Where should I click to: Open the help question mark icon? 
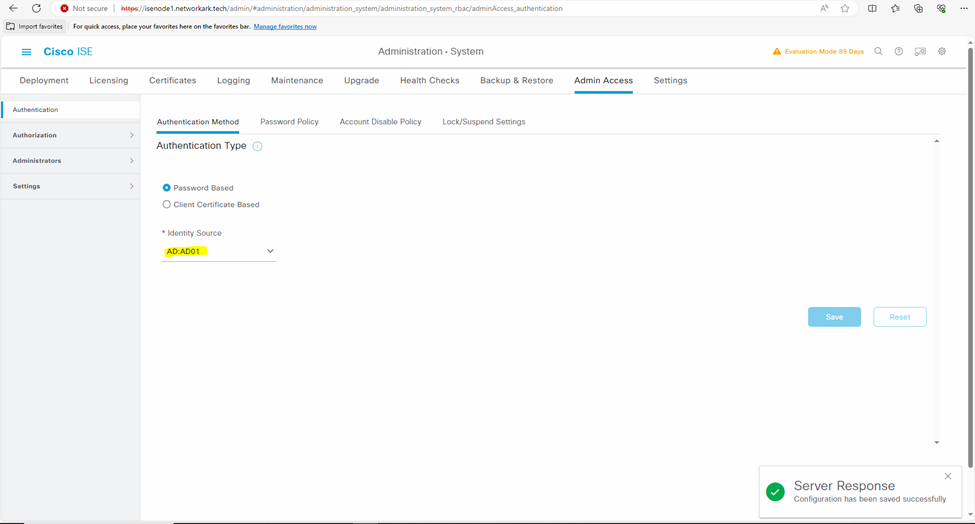pos(899,52)
